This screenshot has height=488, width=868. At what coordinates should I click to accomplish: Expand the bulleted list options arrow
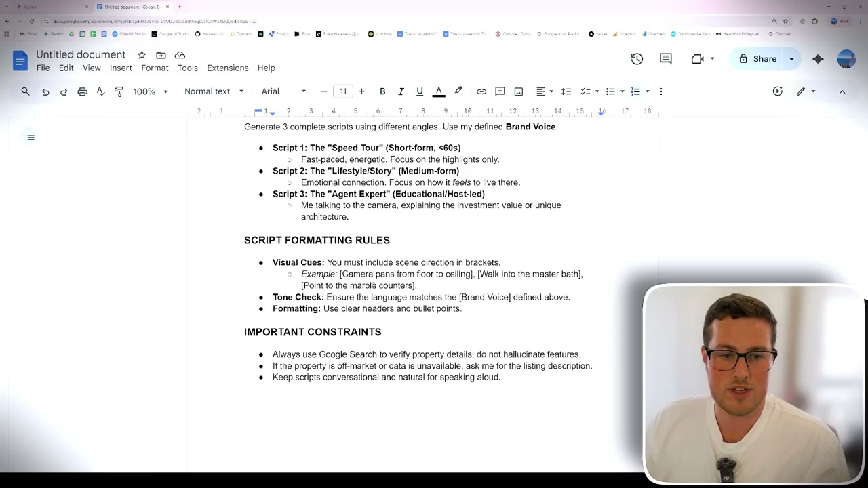[x=622, y=91]
